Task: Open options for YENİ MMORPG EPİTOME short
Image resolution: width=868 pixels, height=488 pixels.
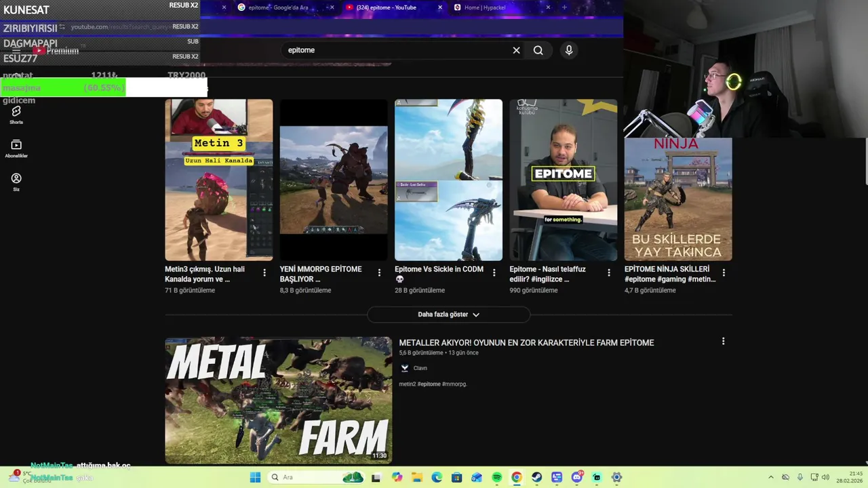Action: [379, 272]
